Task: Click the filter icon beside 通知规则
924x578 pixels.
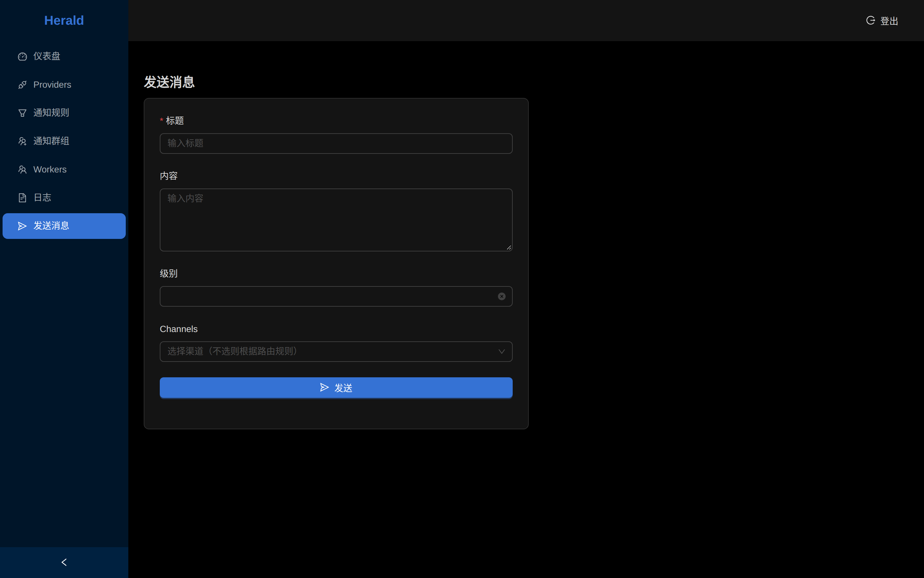Action: [22, 113]
